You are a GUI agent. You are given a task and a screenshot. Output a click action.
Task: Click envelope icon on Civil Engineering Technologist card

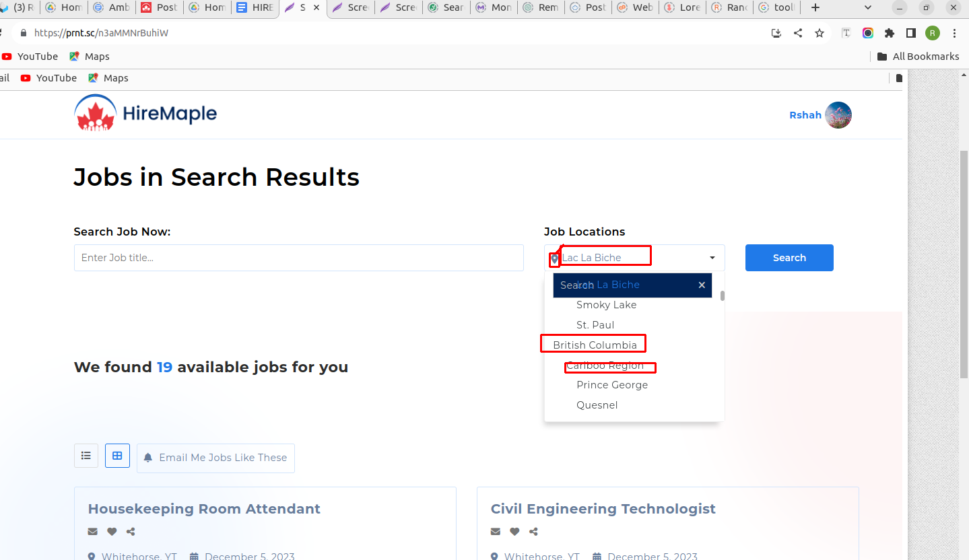[x=496, y=532]
